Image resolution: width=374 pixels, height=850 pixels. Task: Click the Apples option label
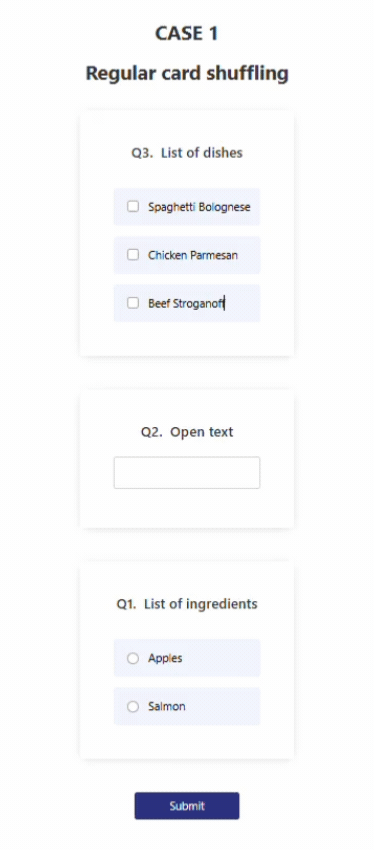coord(165,658)
